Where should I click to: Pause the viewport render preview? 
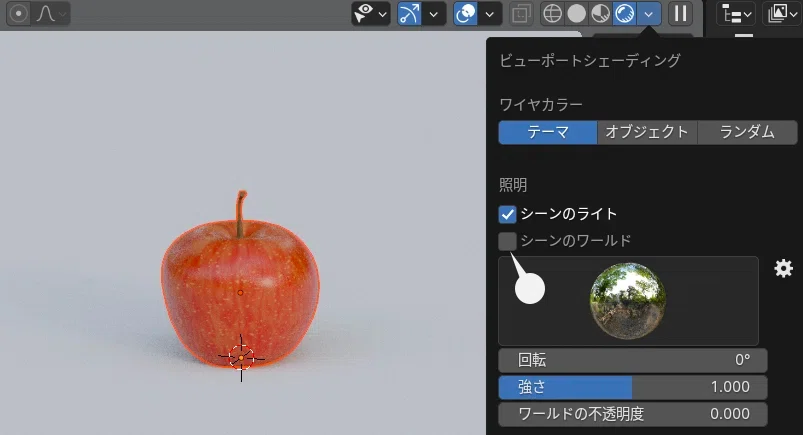click(x=681, y=14)
